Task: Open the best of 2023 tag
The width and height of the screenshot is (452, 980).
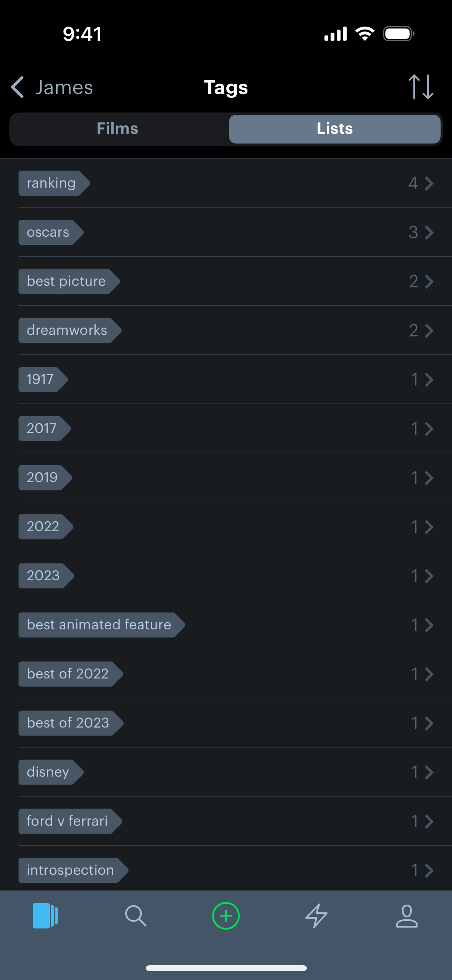Action: click(68, 723)
